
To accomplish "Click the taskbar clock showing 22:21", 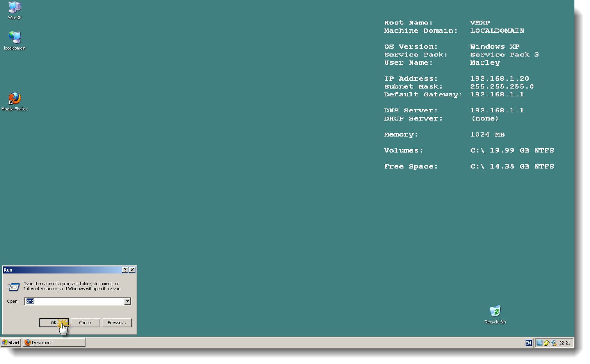I will [x=564, y=343].
